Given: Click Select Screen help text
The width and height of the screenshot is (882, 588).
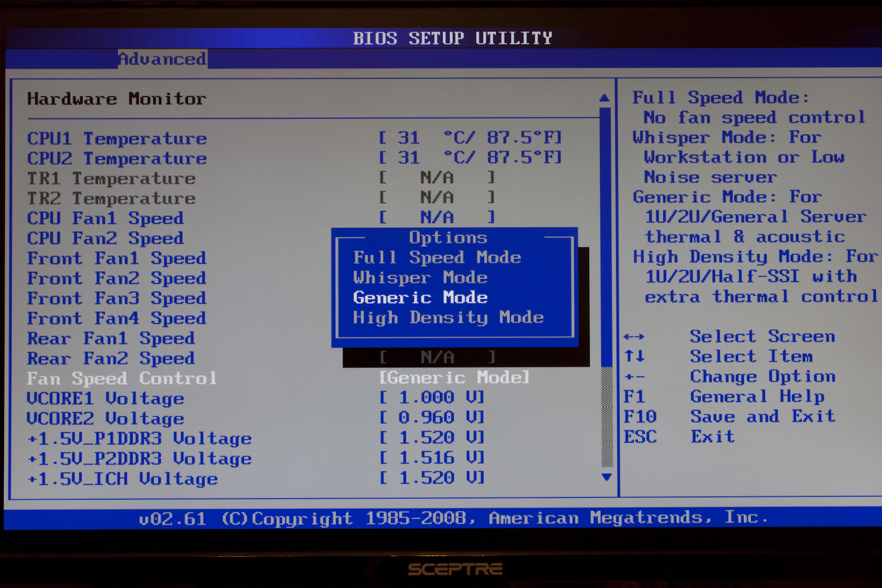Looking at the screenshot, I should coord(763,336).
